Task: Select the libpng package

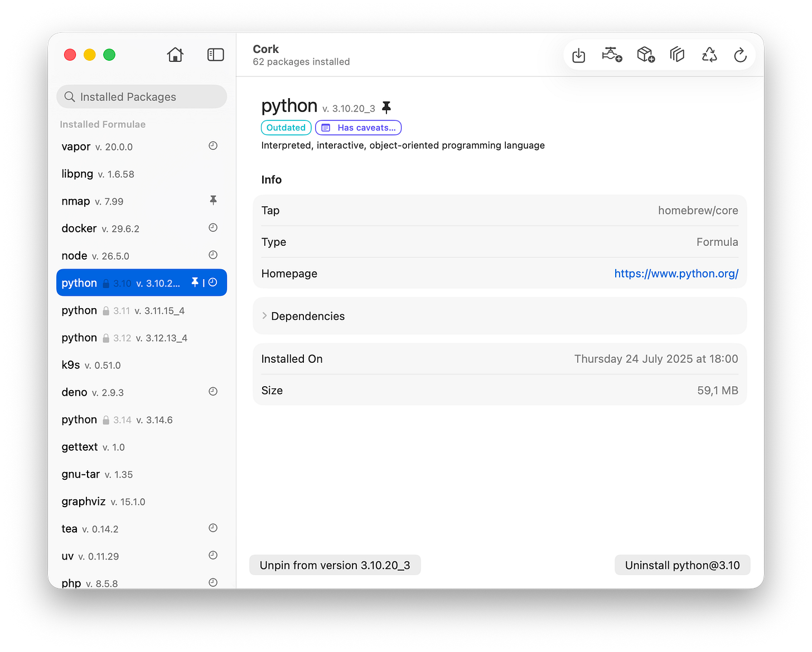Action: pyautogui.click(x=142, y=174)
